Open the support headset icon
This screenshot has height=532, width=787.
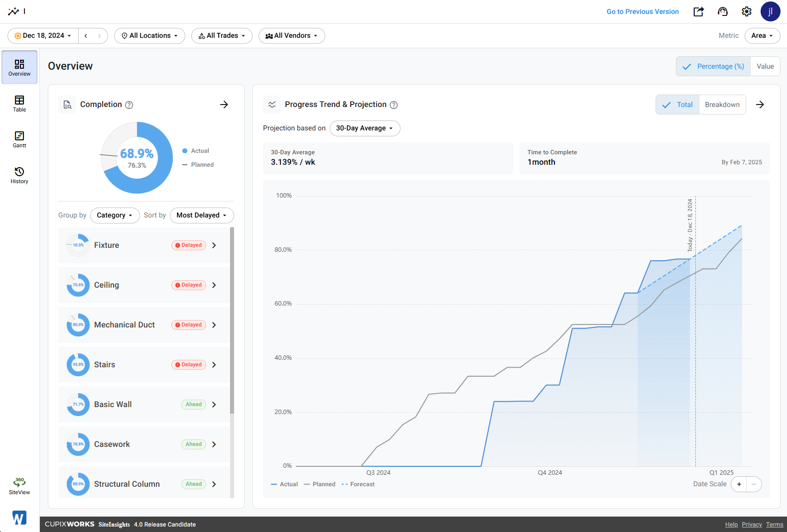point(723,11)
